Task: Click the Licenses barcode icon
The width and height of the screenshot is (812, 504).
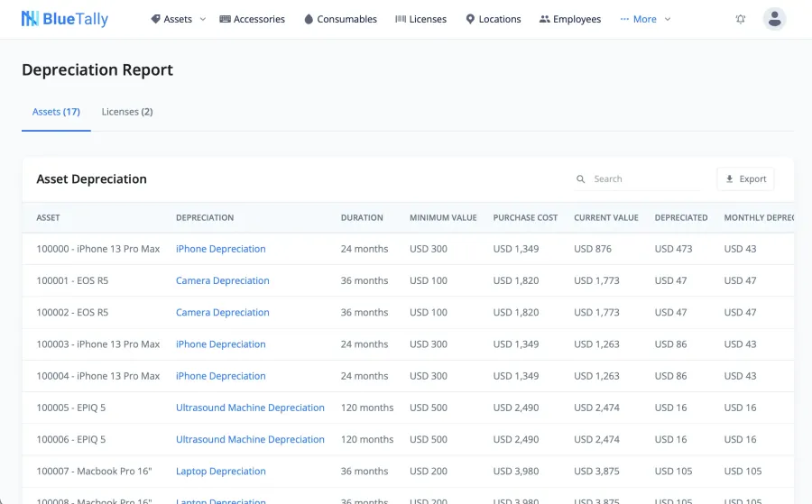Action: (401, 19)
